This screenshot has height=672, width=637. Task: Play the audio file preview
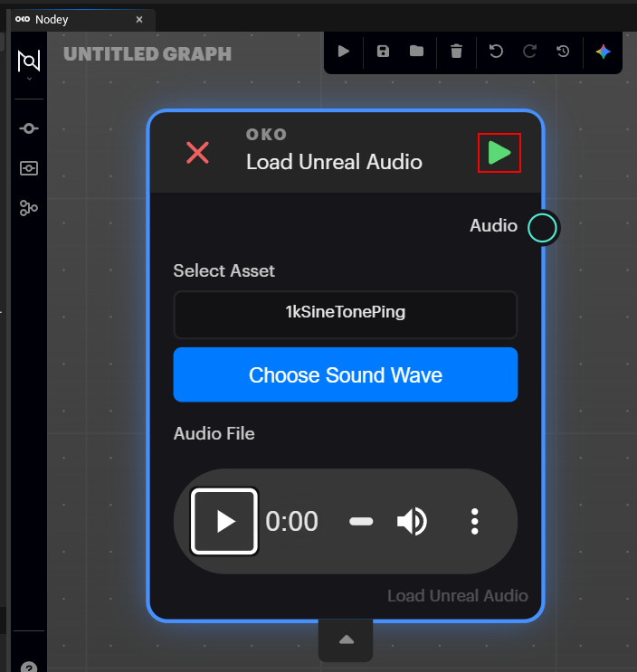click(224, 521)
